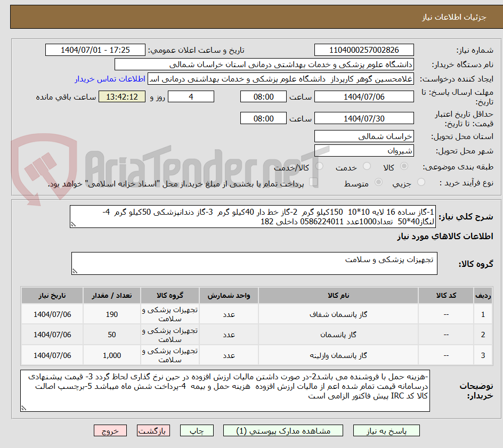The image size is (503, 448).
Task: Click the شیروان city field
Action: [364, 151]
